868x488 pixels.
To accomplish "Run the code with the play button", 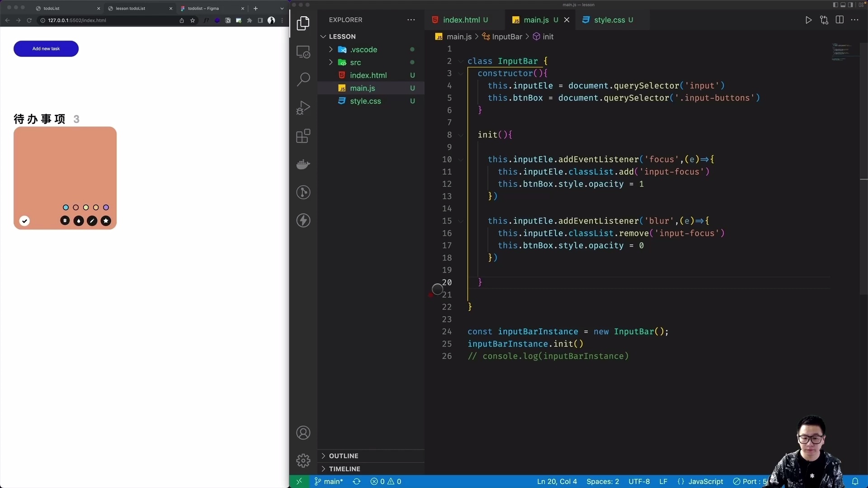I will tap(809, 20).
